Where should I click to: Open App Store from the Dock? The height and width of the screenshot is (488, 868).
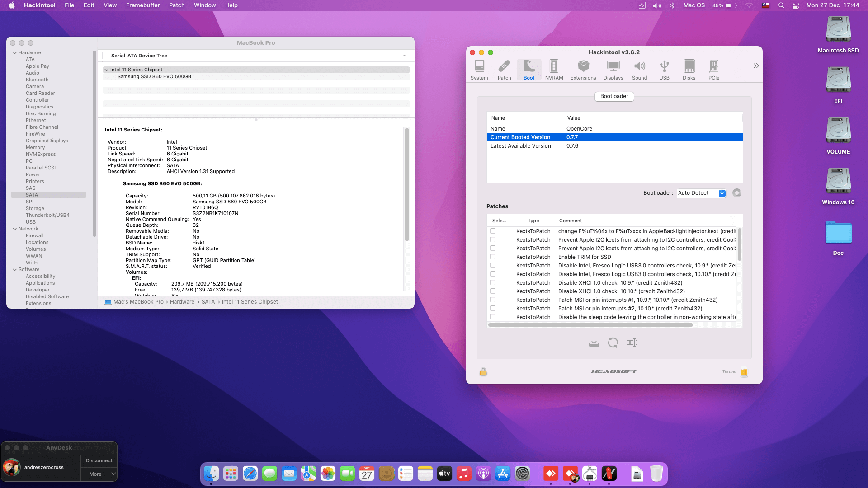pyautogui.click(x=503, y=474)
